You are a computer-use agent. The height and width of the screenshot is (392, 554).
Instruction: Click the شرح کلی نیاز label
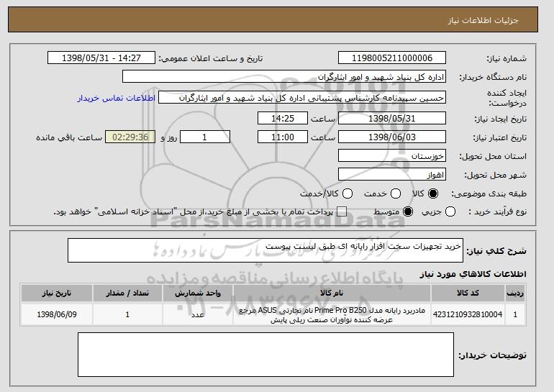pos(496,251)
